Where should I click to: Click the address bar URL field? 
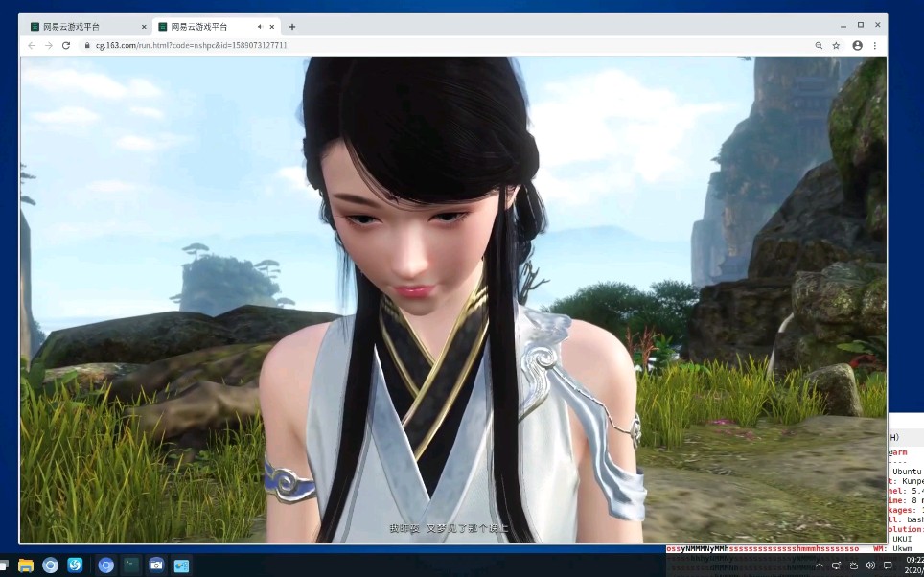(448, 45)
